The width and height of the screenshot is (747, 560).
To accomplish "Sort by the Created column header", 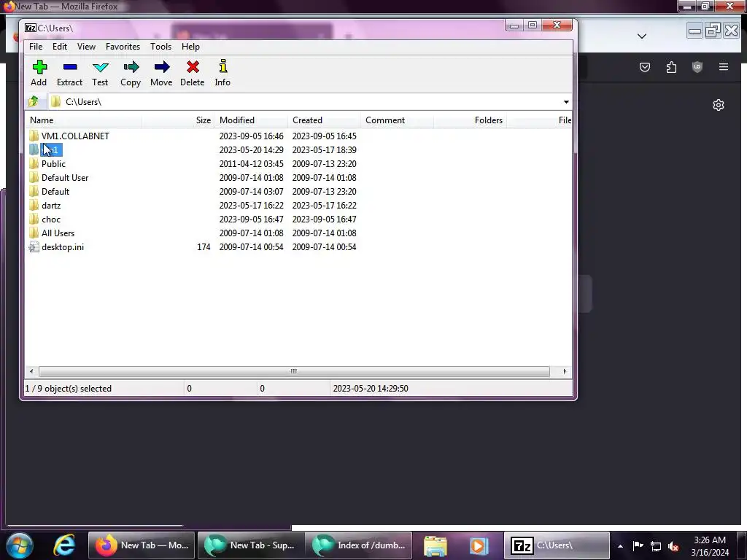I will (325, 120).
